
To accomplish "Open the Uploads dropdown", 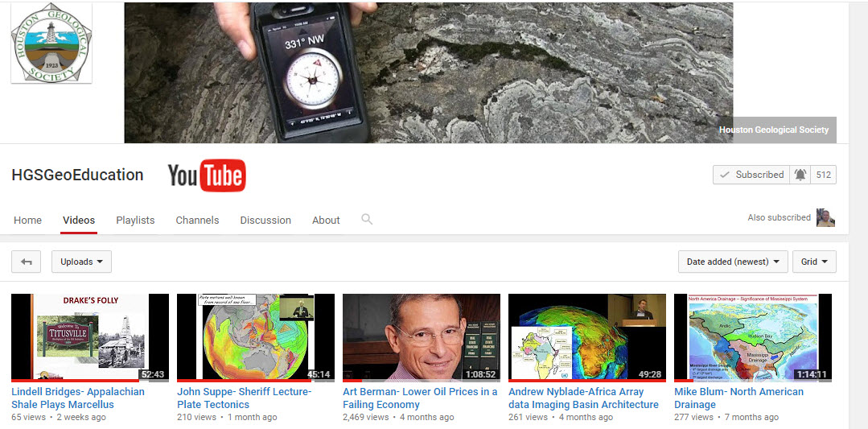I will (x=81, y=262).
